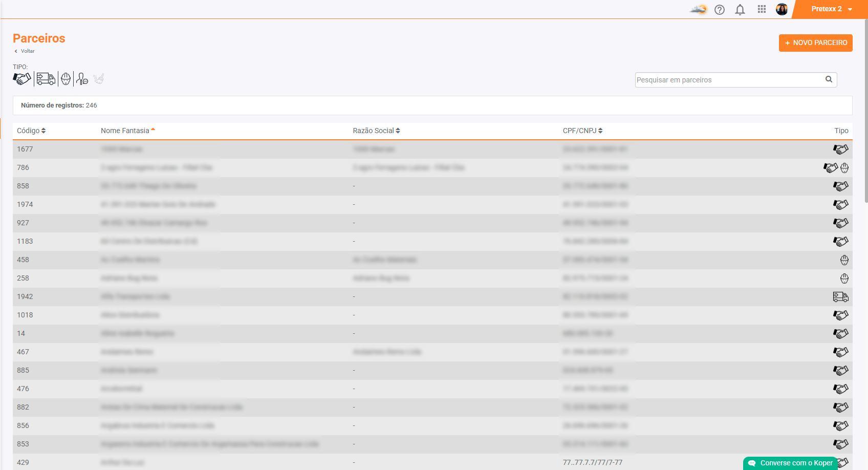The height and width of the screenshot is (470, 868).
Task: Go back with the Voltar link
Action: [25, 51]
